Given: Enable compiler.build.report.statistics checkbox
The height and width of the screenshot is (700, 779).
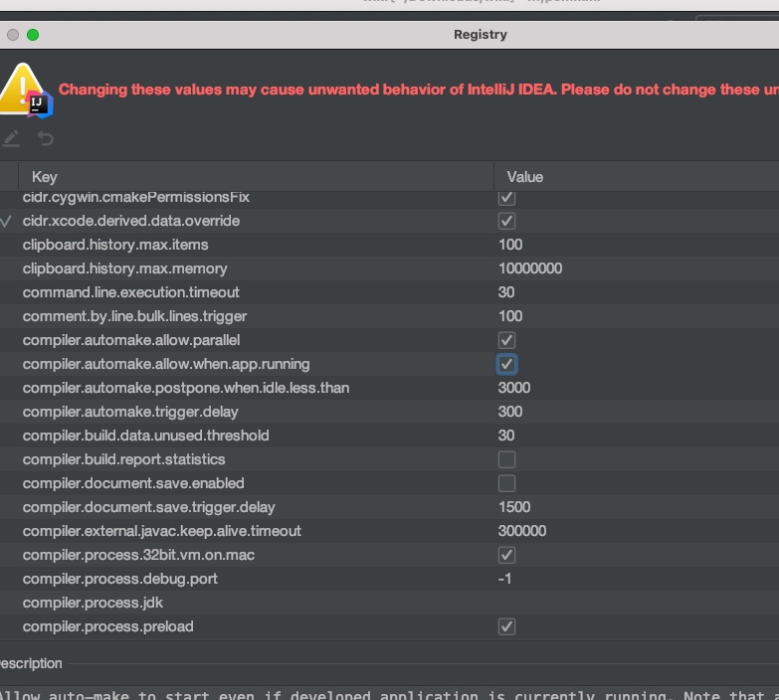Looking at the screenshot, I should point(506,459).
